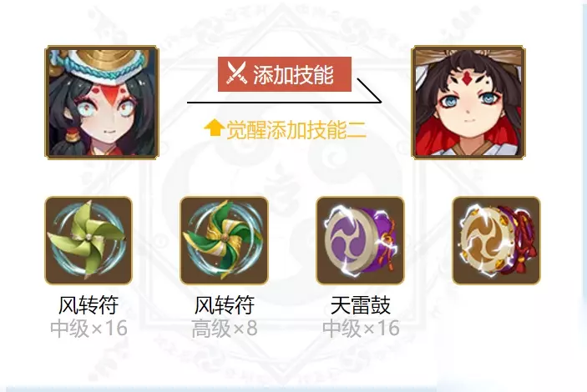Click the 中级×16 quantity under 天雷鼓
Screen dimensions: 587x392
(361, 328)
